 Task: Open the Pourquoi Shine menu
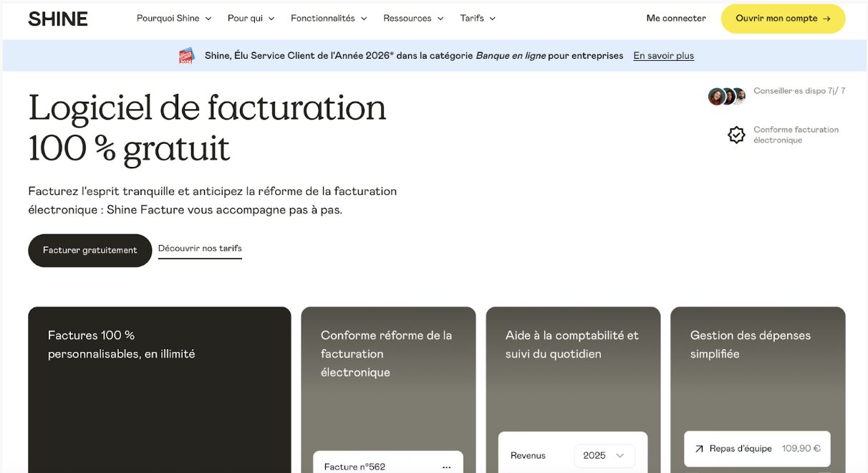tap(168, 19)
